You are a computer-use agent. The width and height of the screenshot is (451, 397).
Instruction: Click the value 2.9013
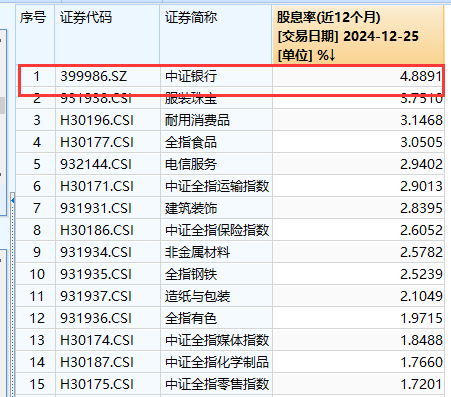421,186
